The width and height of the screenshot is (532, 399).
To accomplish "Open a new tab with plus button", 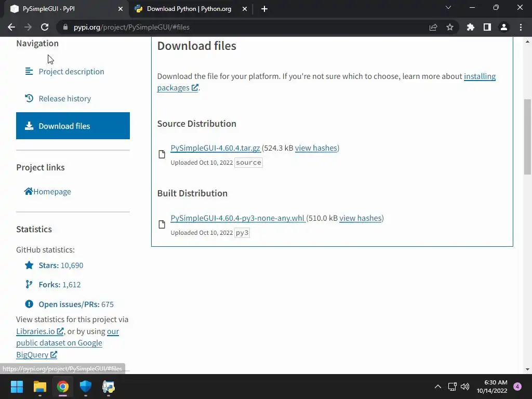I will pos(264,9).
